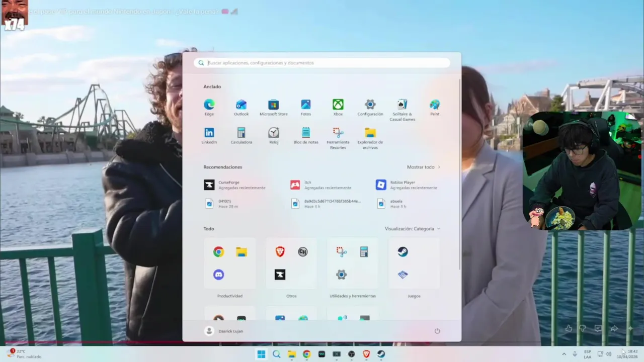
Task: Open the Juegos category label
Action: coord(414,296)
